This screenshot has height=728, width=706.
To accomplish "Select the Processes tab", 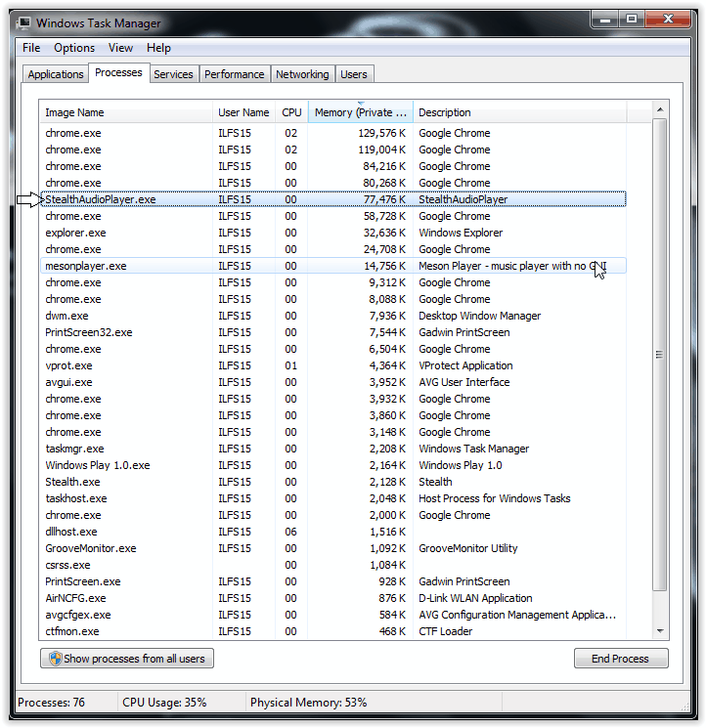I will pyautogui.click(x=118, y=73).
